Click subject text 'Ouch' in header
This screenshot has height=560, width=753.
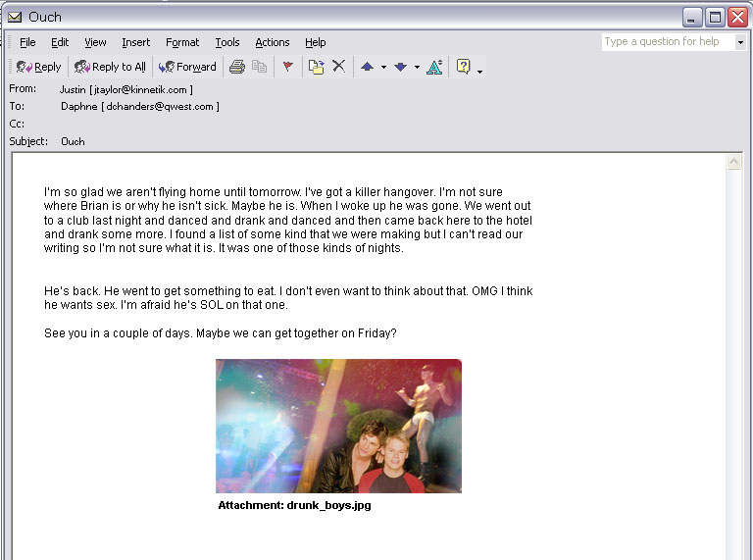tap(73, 141)
